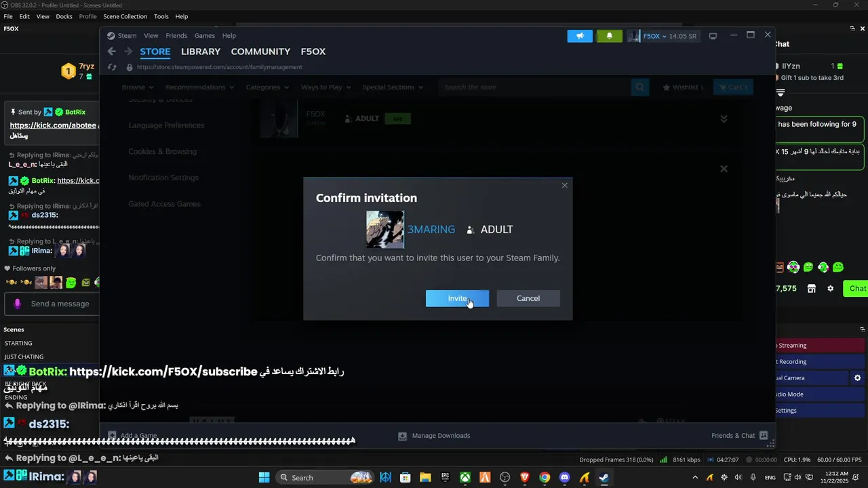Open Steam's Games menu
Image resolution: width=868 pixels, height=488 pixels.
pyautogui.click(x=204, y=36)
